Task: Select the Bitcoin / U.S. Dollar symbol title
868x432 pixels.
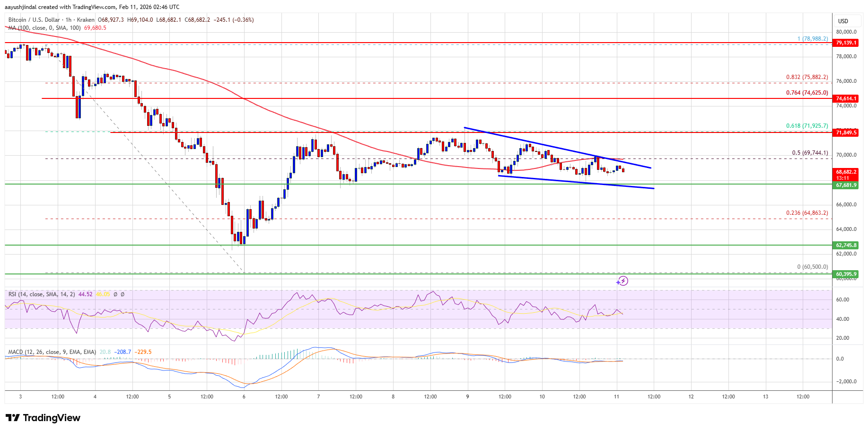Action: pos(34,20)
